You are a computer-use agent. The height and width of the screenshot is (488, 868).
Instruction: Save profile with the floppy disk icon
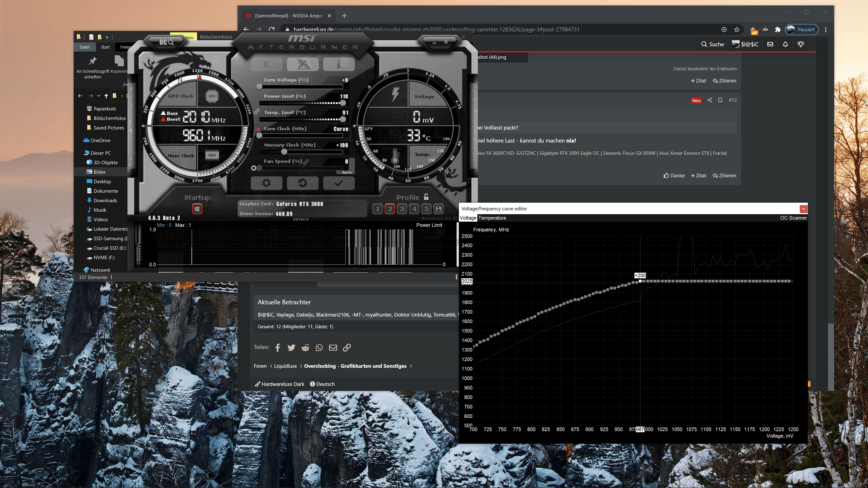click(439, 209)
